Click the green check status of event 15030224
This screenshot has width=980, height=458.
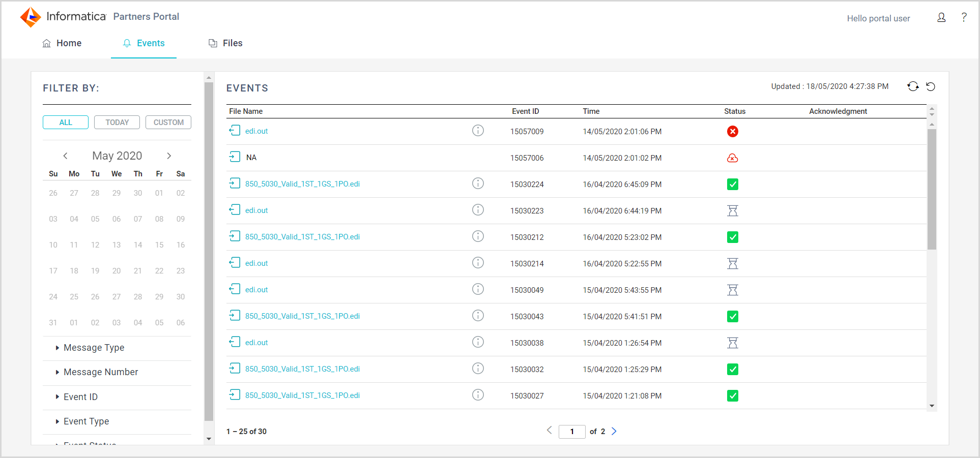[732, 185]
